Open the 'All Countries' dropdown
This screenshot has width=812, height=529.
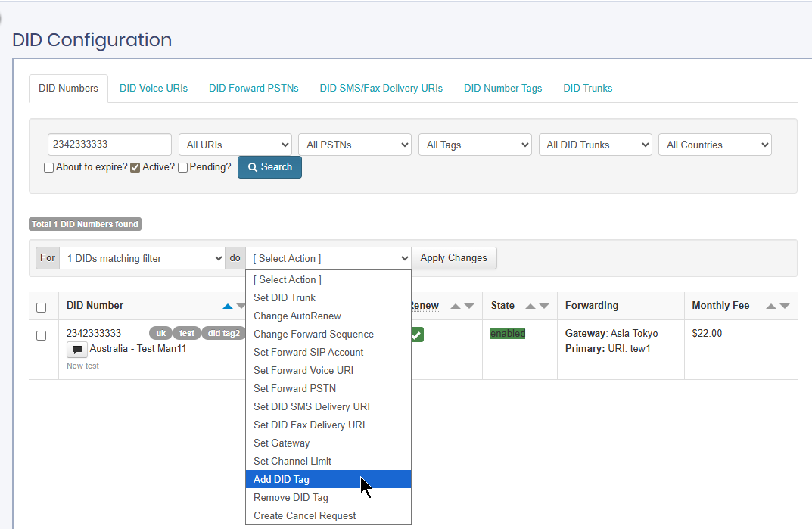[x=714, y=145]
